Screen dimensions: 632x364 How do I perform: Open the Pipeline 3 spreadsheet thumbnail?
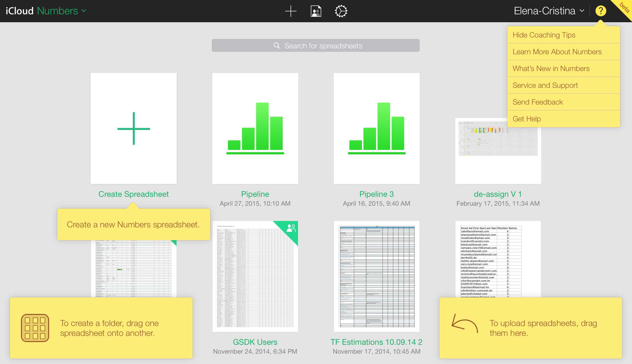click(x=376, y=128)
